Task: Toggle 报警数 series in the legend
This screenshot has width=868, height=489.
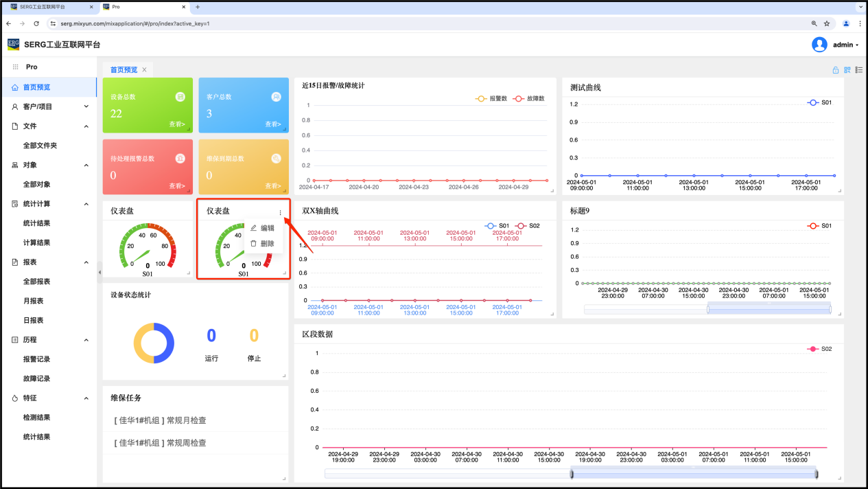Action: (491, 99)
